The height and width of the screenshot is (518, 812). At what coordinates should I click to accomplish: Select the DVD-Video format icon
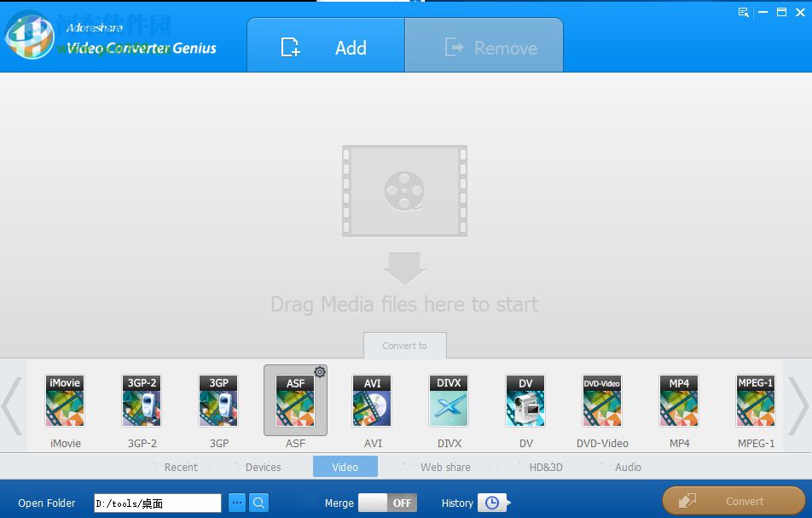pyautogui.click(x=601, y=400)
